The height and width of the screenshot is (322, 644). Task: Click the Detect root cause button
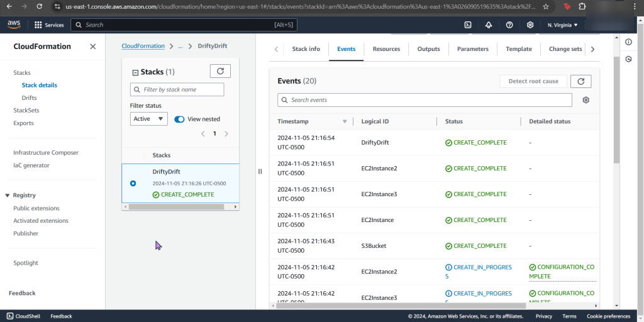point(533,81)
